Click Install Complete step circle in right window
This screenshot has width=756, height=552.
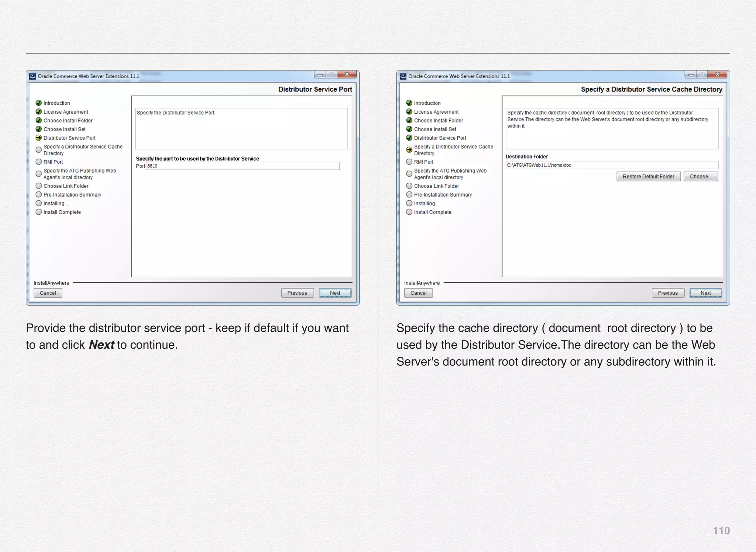coord(409,212)
